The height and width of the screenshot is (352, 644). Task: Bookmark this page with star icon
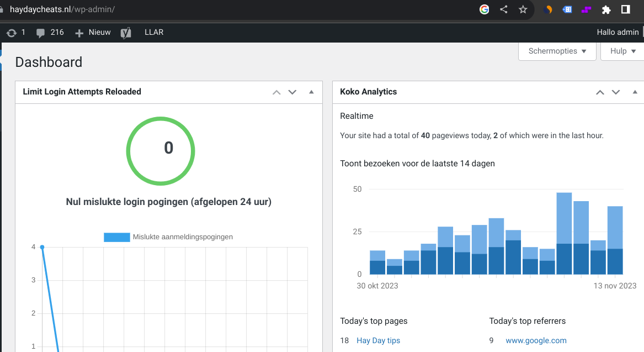pos(523,9)
